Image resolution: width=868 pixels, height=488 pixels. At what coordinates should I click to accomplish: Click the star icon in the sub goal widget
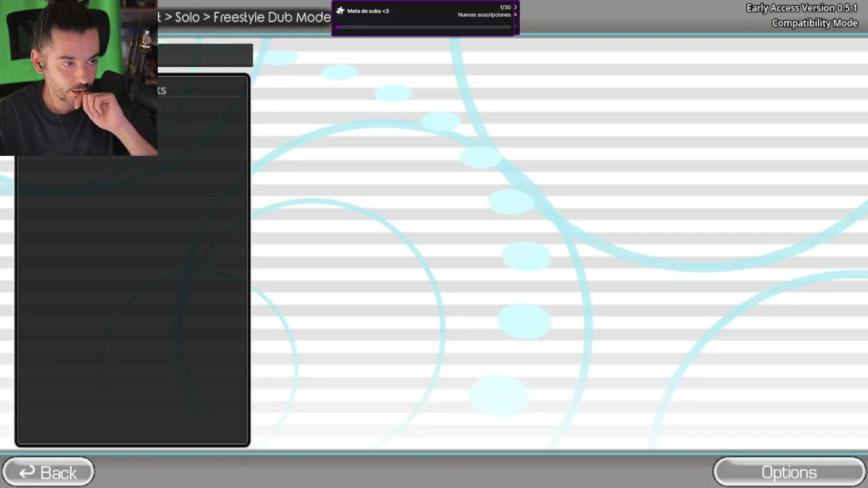[340, 11]
